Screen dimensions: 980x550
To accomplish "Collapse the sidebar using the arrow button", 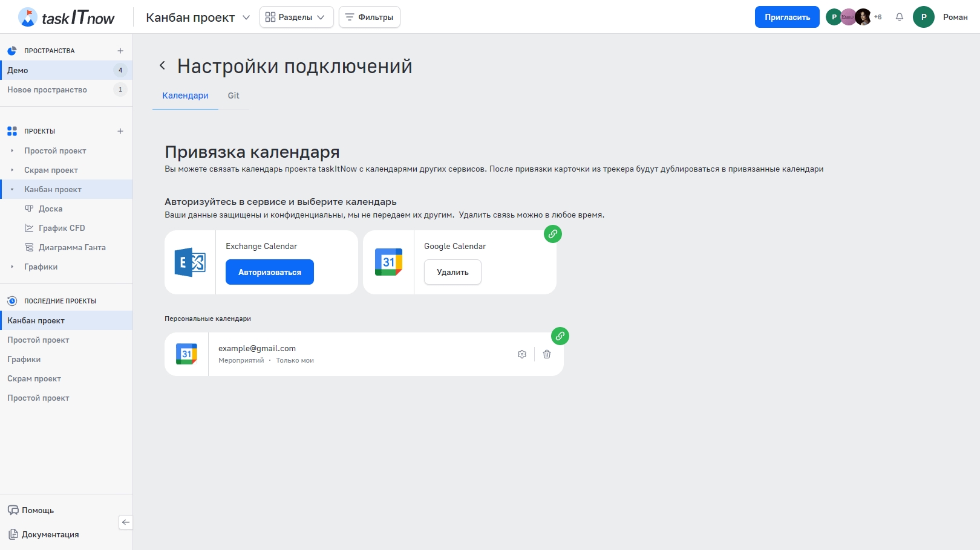I will pyautogui.click(x=125, y=522).
